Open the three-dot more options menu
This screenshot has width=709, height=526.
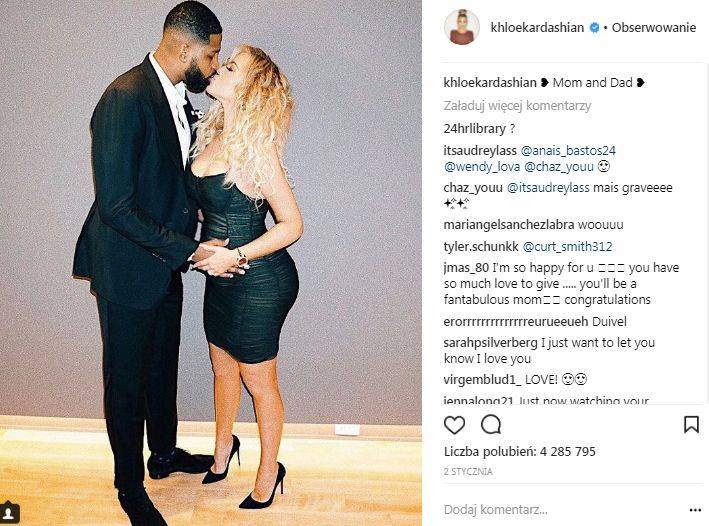pyautogui.click(x=695, y=510)
